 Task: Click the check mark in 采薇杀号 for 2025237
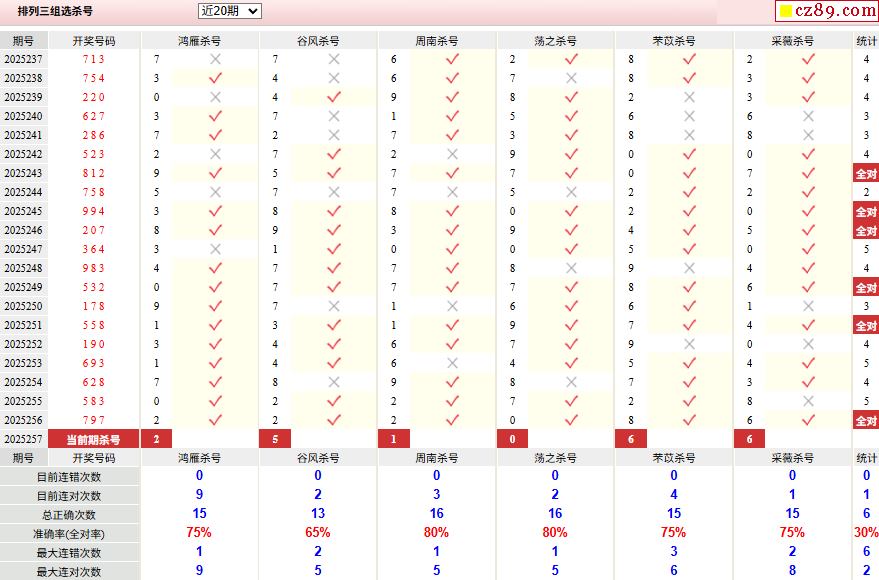(x=808, y=59)
